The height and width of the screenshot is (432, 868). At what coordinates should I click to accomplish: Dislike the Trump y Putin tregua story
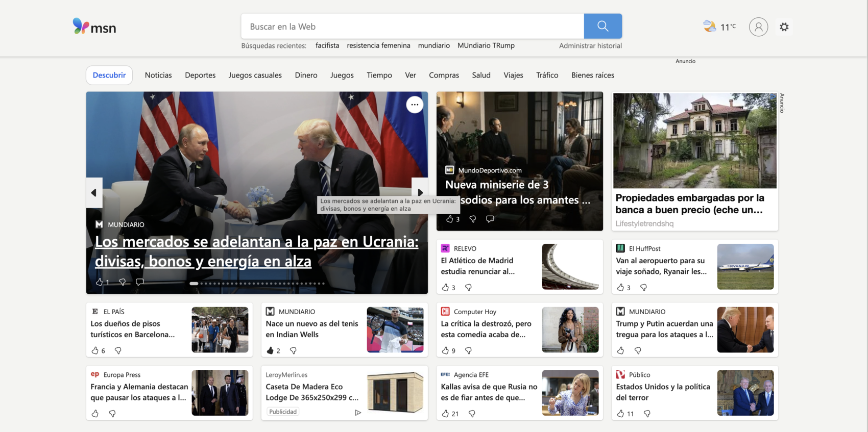[638, 350]
